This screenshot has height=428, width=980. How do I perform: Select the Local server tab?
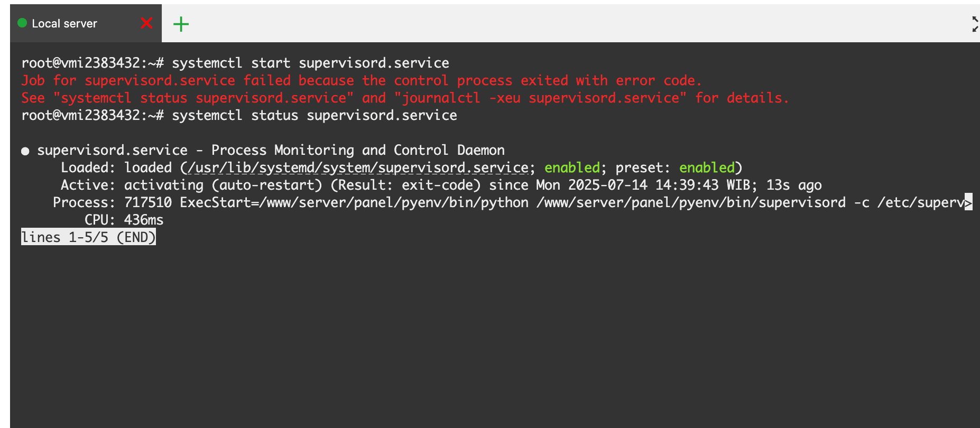coord(64,24)
